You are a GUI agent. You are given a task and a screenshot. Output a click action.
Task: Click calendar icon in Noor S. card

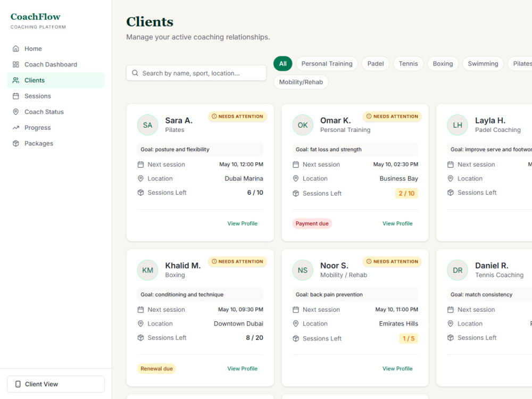[295, 310]
